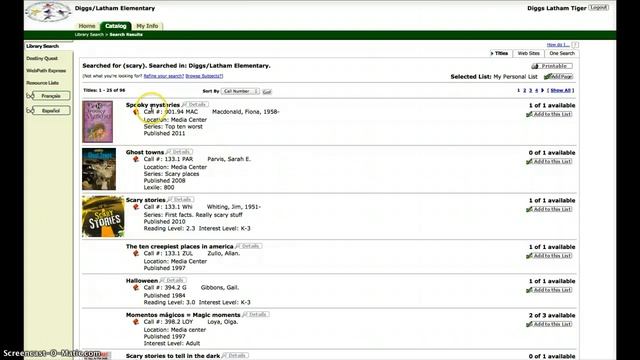Click the help question mark icon

(575, 44)
